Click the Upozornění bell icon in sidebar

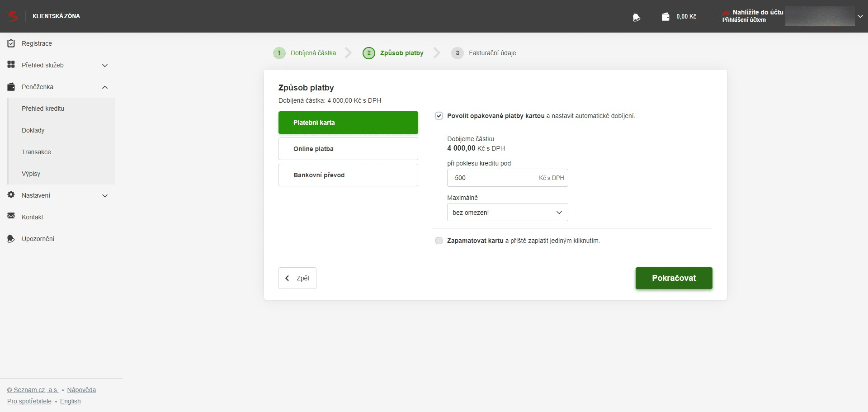coord(11,238)
